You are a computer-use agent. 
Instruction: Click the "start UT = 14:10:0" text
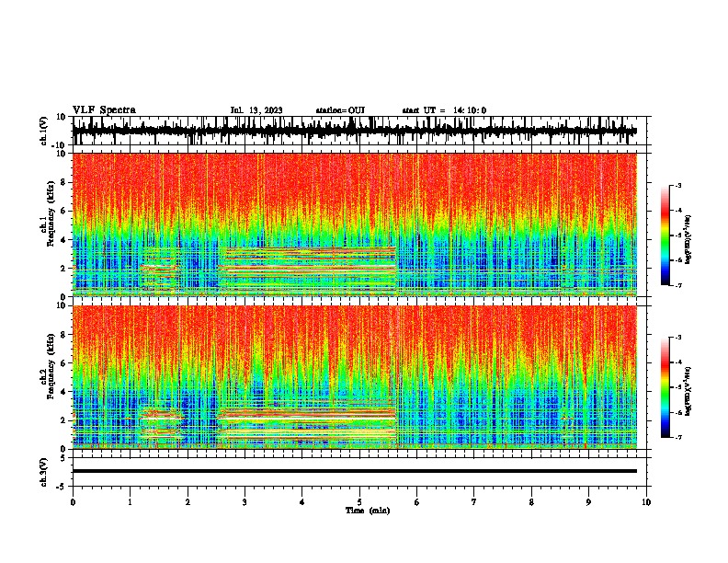444,110
